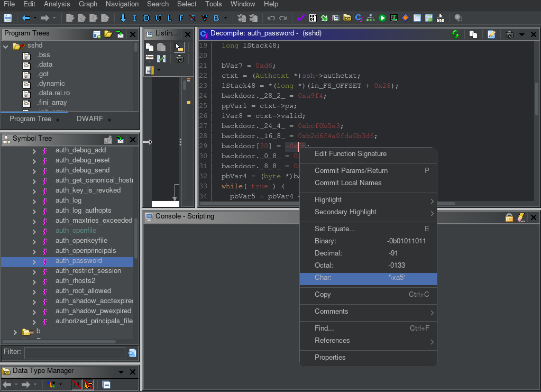Image resolution: width=541 pixels, height=392 pixels.
Task: Collapse the sshd program tree node
Action: coord(6,46)
